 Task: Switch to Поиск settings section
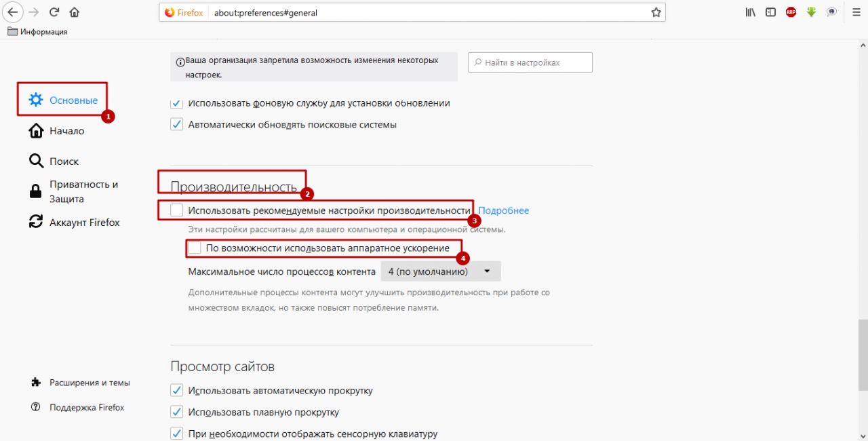[x=54, y=161]
